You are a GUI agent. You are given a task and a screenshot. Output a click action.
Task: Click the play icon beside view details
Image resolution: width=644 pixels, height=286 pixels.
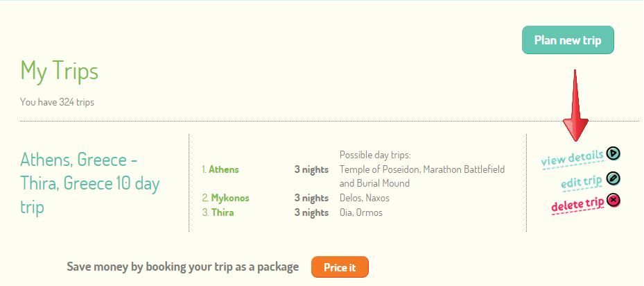[613, 153]
